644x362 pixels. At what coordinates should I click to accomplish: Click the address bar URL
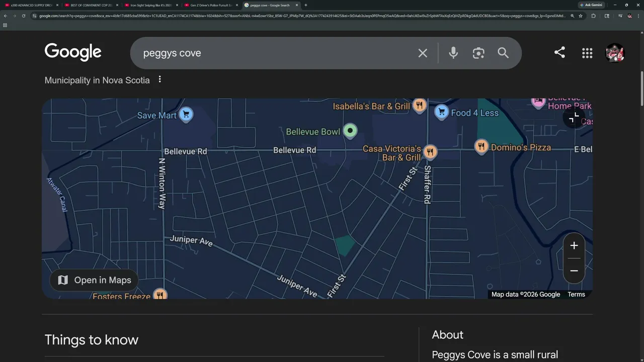tap(302, 16)
